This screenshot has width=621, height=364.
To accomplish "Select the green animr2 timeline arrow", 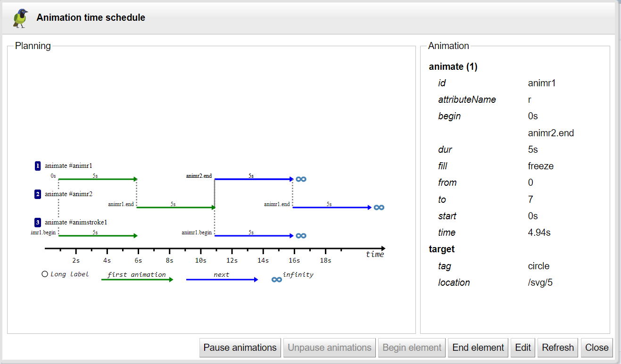I will coord(175,207).
